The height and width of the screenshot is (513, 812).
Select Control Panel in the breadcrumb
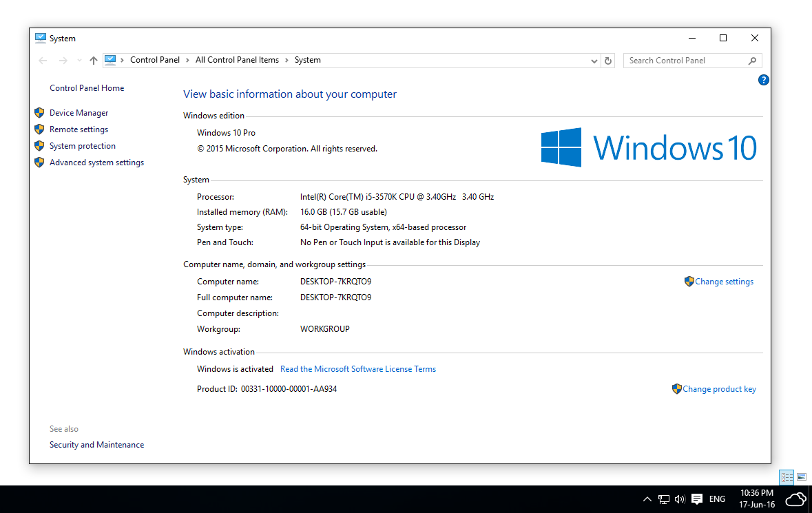[155, 60]
